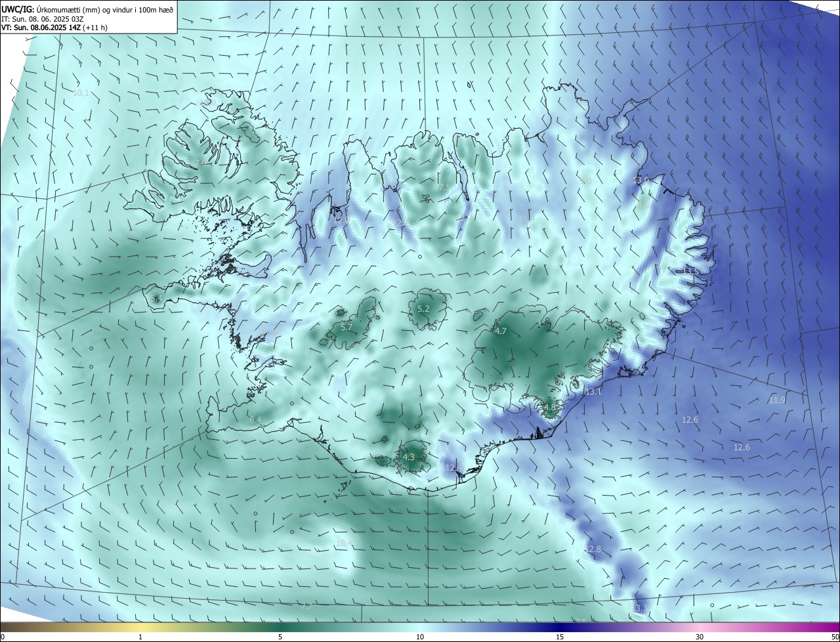The width and height of the screenshot is (840, 642).
Task: Click the 11.9 value label over the sea
Action: click(x=777, y=400)
